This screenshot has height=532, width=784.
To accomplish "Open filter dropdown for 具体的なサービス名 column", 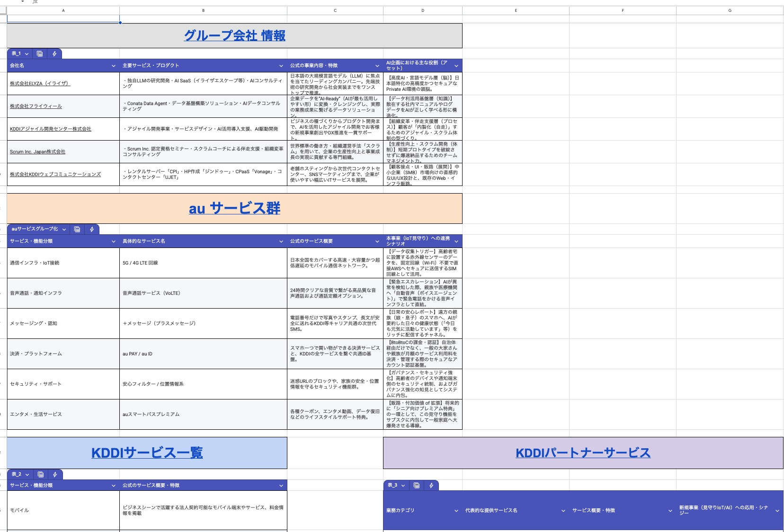I will click(281, 241).
